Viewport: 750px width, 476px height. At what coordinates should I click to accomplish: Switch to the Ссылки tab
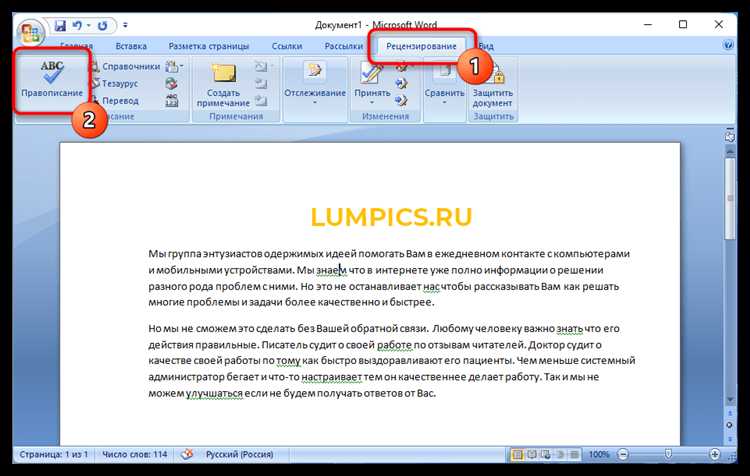[287, 46]
